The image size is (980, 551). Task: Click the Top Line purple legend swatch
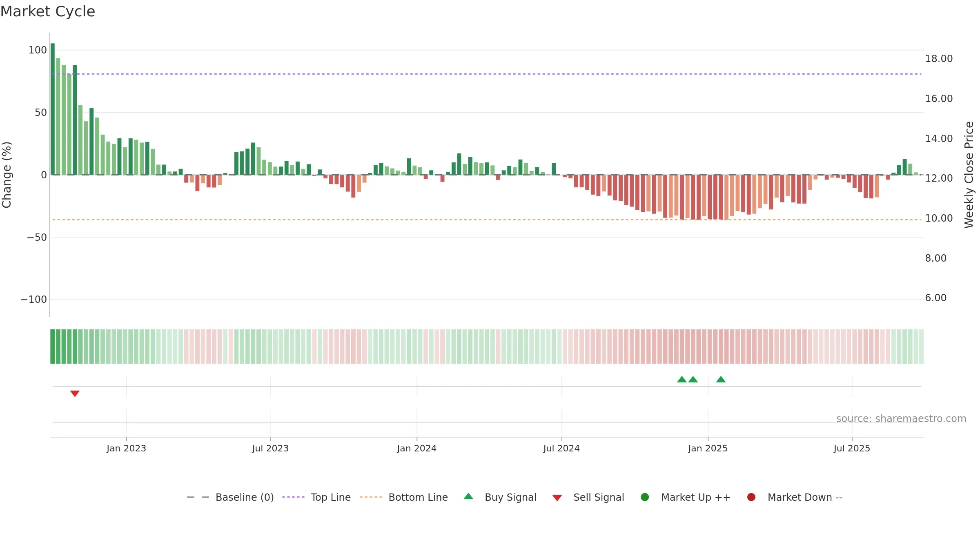click(x=293, y=497)
